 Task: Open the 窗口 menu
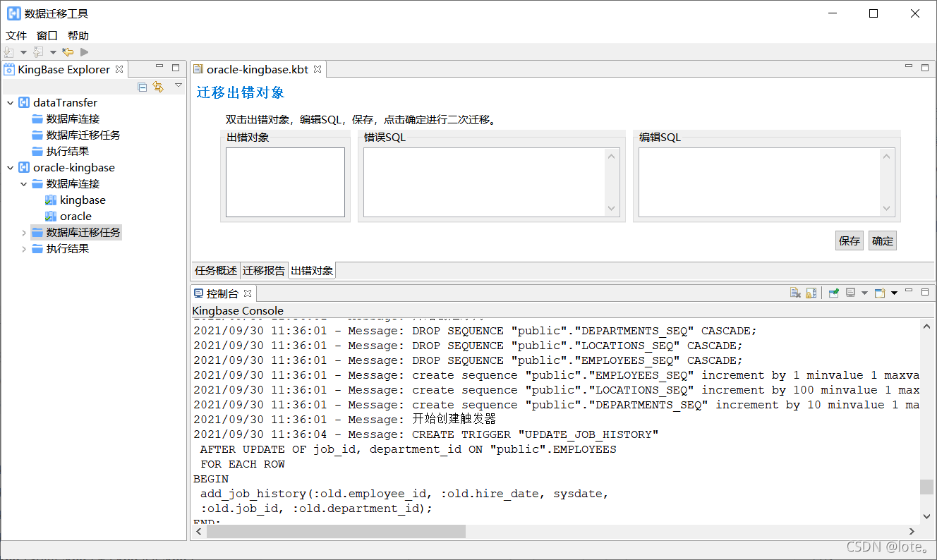pyautogui.click(x=47, y=36)
